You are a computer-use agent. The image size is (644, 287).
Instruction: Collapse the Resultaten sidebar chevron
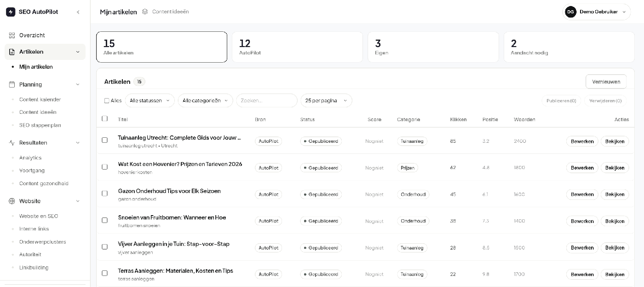point(78,143)
